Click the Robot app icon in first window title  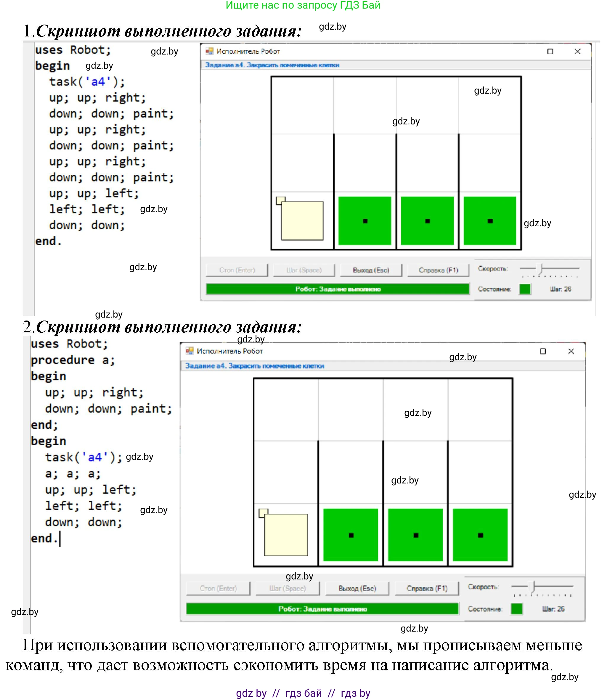[210, 51]
